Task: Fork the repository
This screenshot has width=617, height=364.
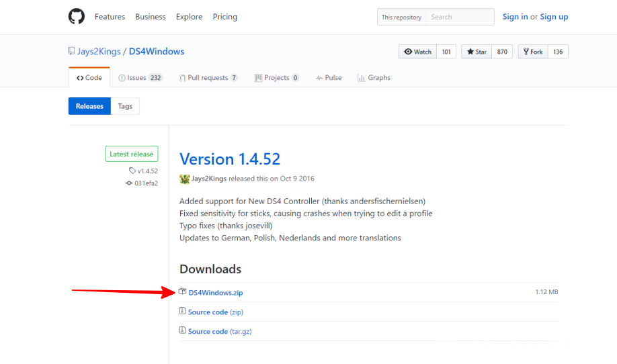Action: tap(532, 52)
